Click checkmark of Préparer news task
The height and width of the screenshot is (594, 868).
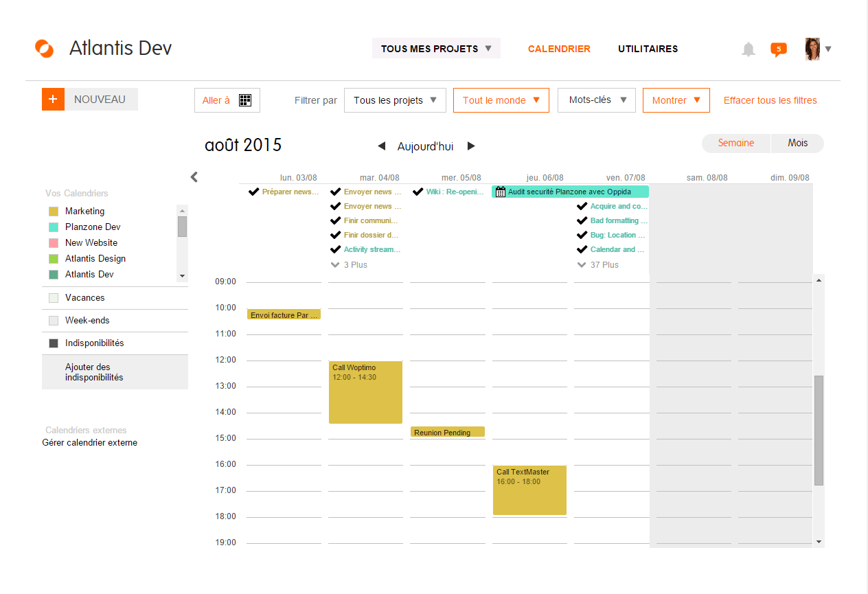tap(254, 192)
